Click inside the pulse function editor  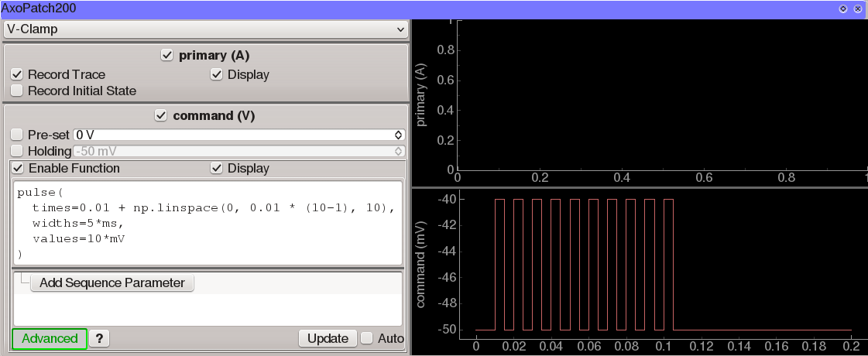[208, 223]
